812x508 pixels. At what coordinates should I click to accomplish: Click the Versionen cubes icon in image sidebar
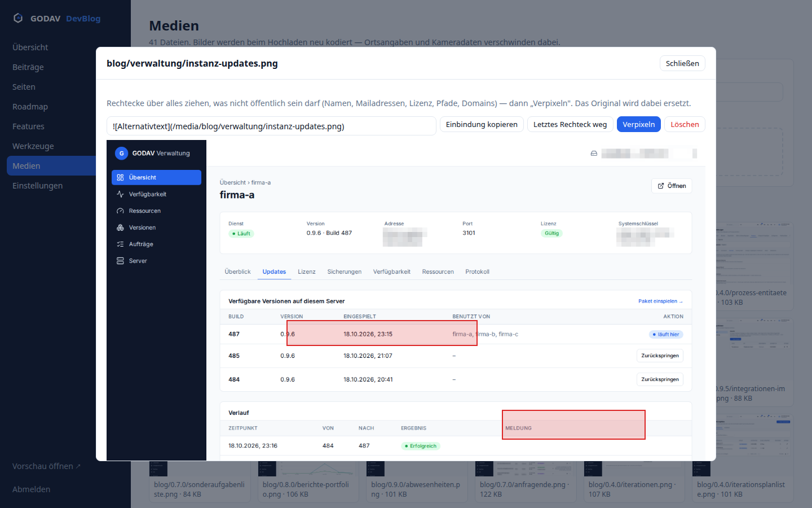[120, 227]
